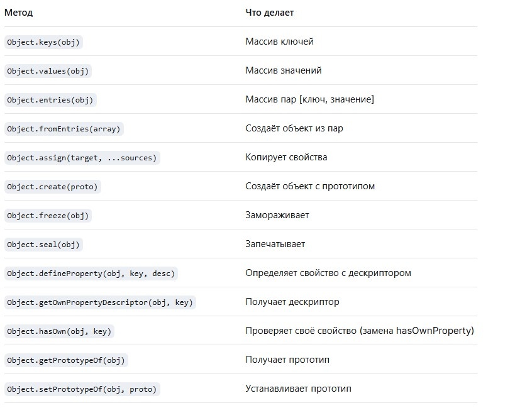Click the Object.values(obj) code label
The image size is (515, 420).
pos(48,71)
